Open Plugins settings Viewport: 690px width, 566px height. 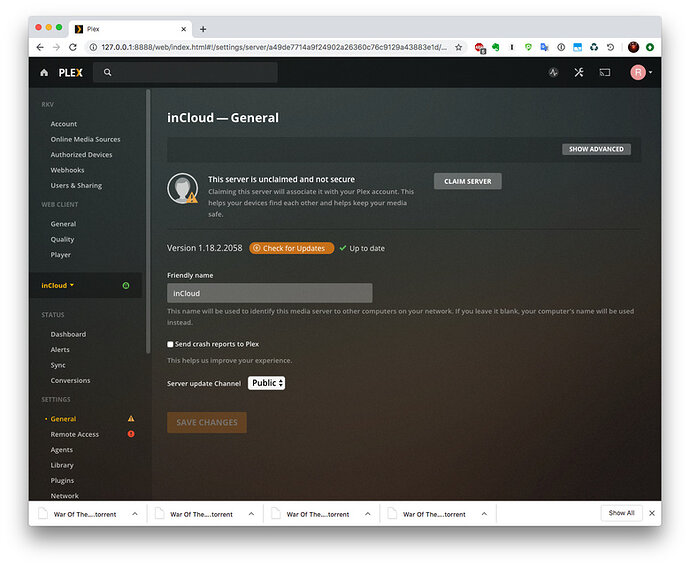(62, 481)
